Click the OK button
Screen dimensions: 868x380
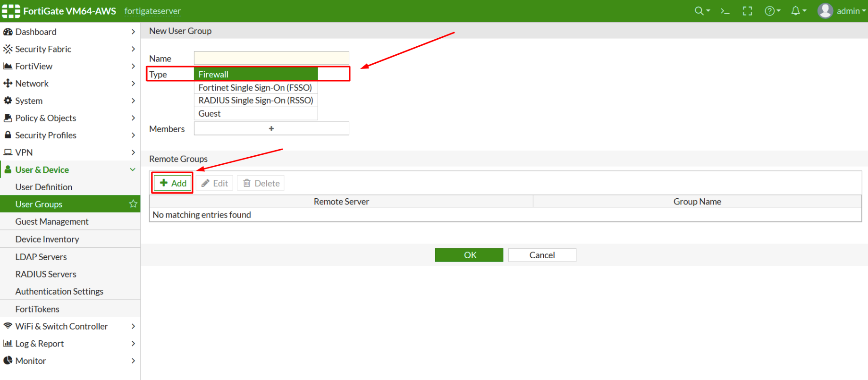469,255
